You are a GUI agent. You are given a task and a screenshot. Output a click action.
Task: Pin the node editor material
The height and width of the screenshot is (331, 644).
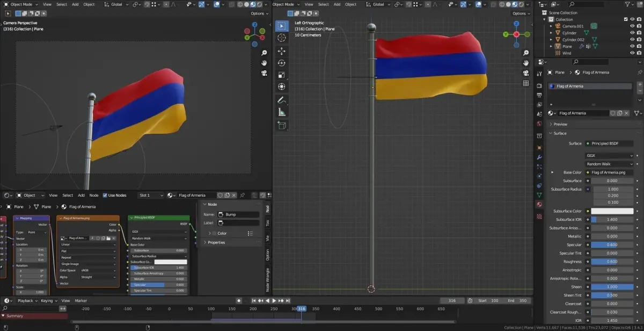243,195
